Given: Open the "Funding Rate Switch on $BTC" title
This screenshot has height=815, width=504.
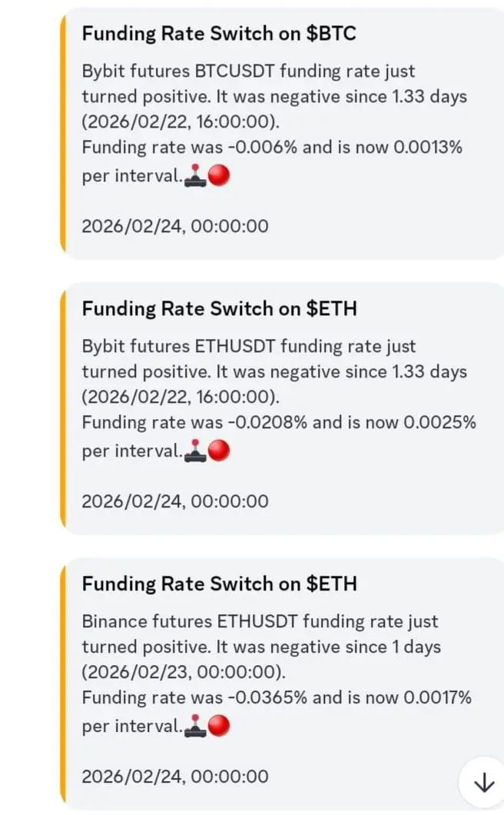Looking at the screenshot, I should pos(218,34).
